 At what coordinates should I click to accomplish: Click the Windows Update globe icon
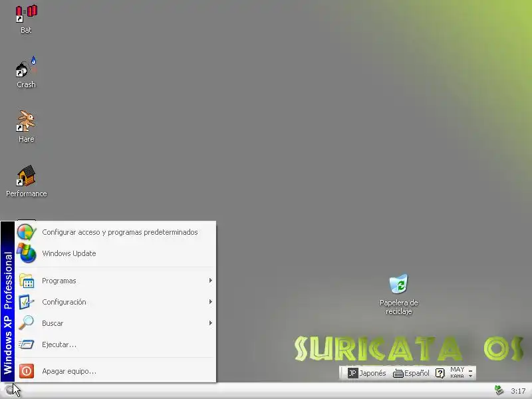(27, 253)
